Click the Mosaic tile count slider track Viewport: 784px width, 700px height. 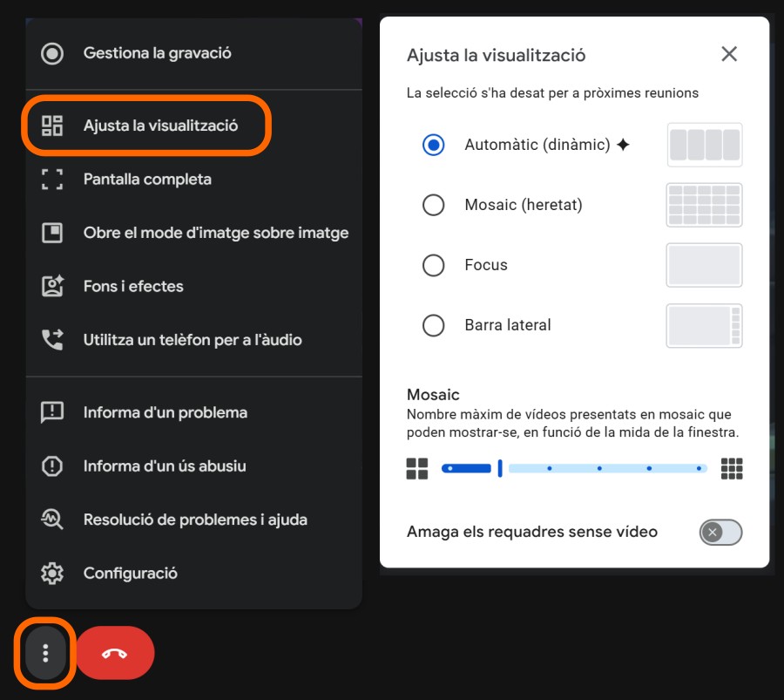[x=575, y=469]
